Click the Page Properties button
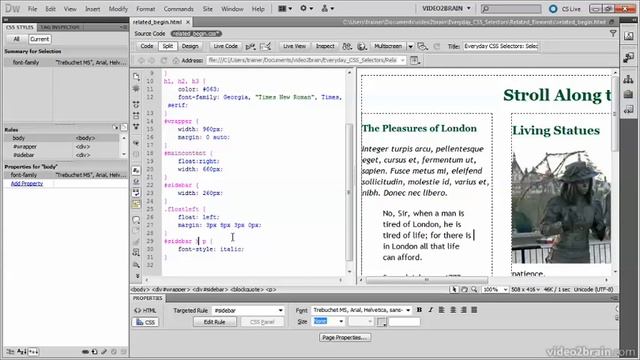This screenshot has width=640, height=360. [345, 338]
